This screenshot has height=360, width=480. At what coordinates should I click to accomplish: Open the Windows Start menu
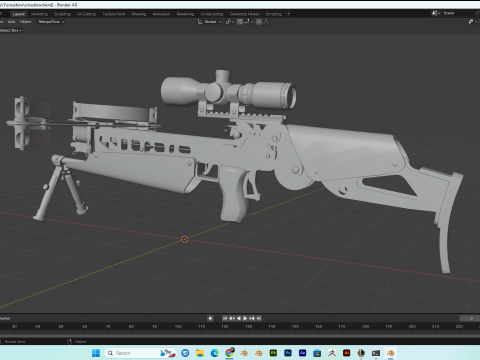click(96, 353)
